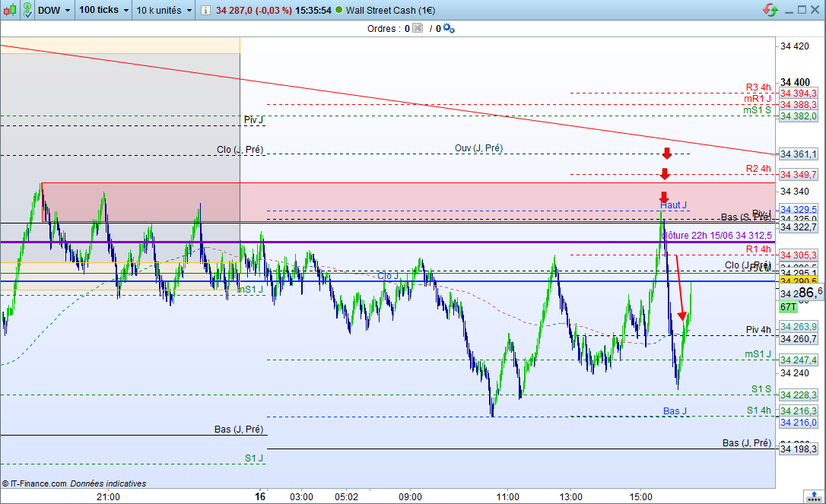Click the green pin with checkmark icon
The image size is (826, 504).
(x=27, y=10)
